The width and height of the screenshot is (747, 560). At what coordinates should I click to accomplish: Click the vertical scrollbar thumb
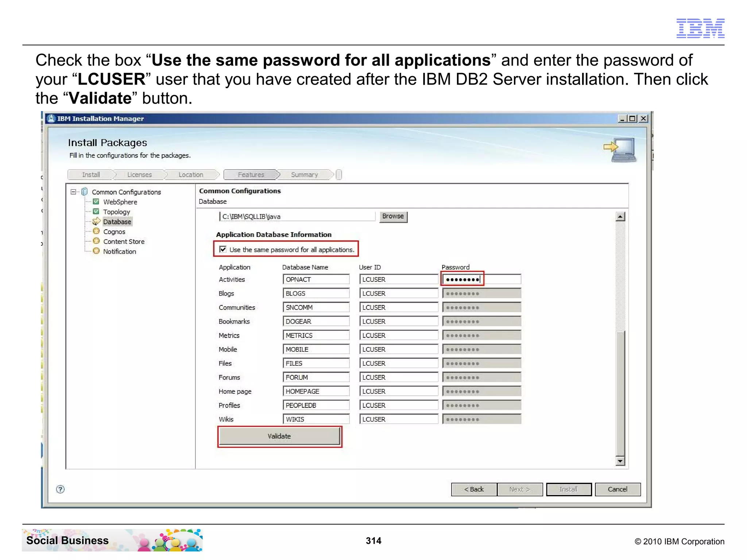click(x=620, y=393)
